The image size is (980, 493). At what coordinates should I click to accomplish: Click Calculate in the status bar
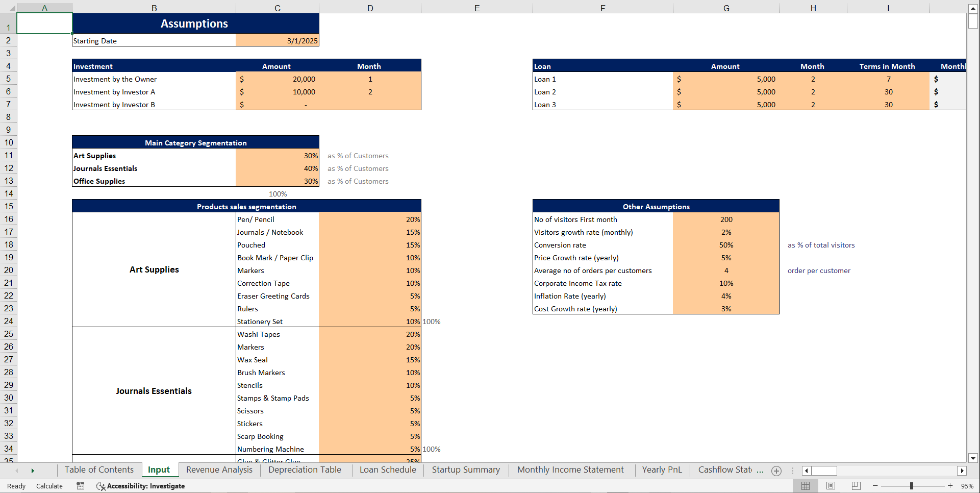pyautogui.click(x=49, y=486)
